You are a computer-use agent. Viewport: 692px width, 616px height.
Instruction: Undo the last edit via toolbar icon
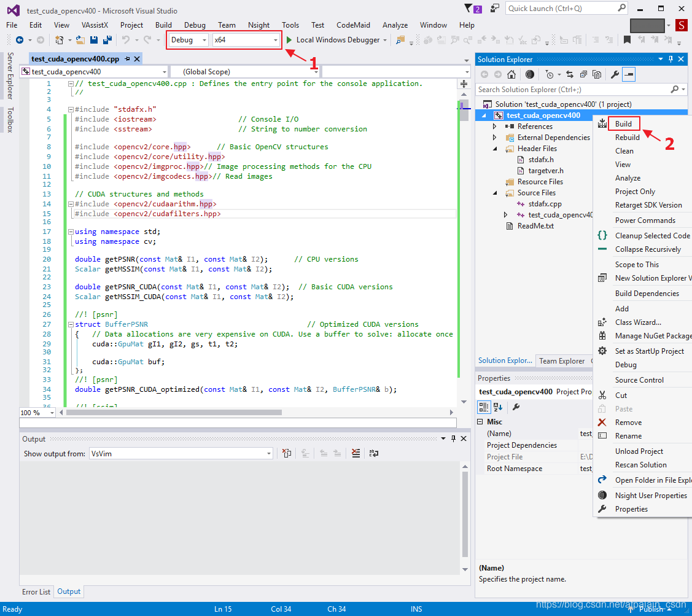pyautogui.click(x=126, y=40)
